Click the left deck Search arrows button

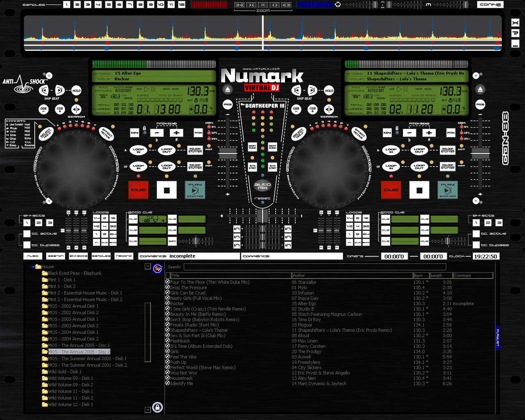[76, 109]
